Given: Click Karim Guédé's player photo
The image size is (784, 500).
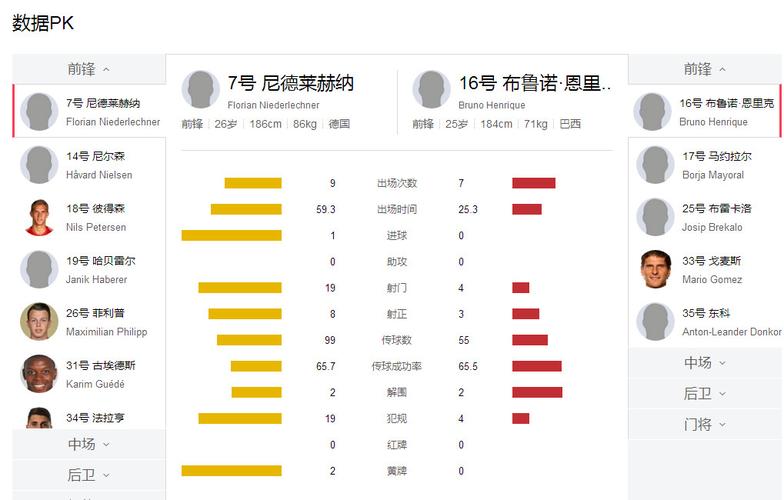Looking at the screenshot, I should pyautogui.click(x=39, y=373).
